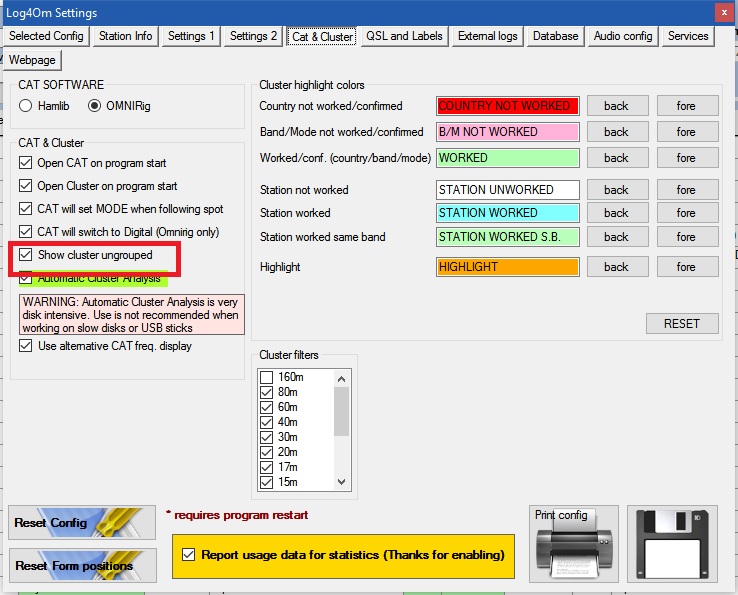738x595 pixels.
Task: Open Station Info tab
Action: (125, 36)
